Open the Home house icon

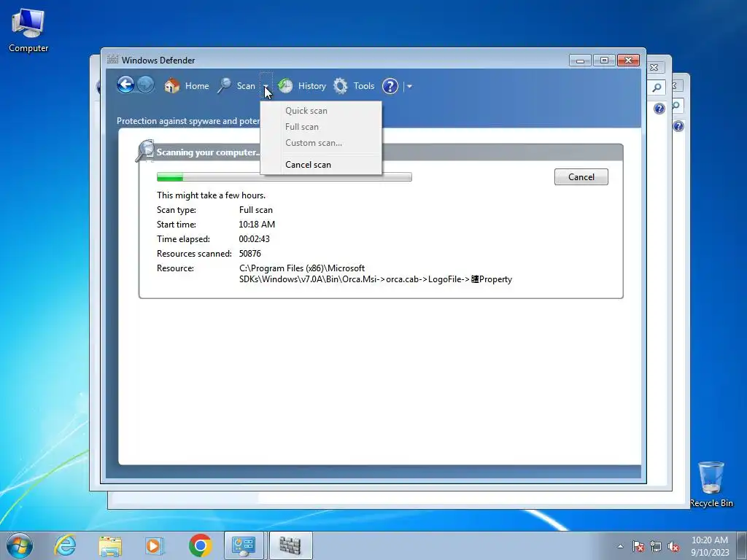point(171,86)
